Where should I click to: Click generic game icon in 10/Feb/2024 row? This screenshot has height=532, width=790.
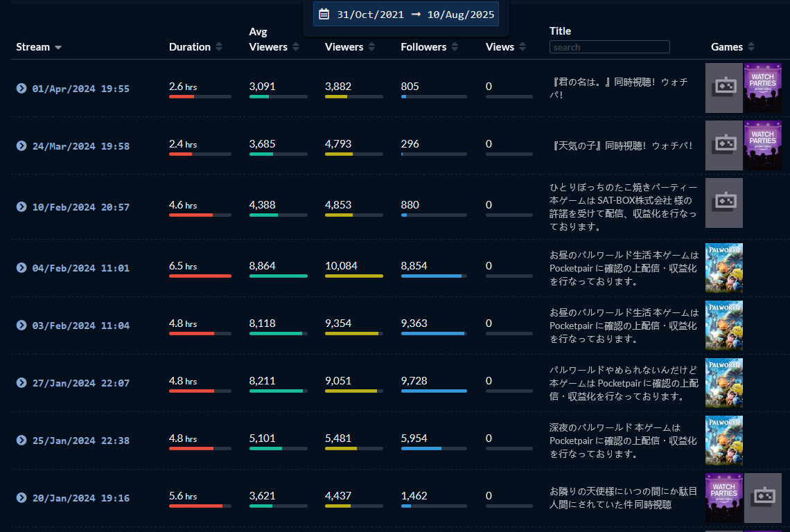724,202
